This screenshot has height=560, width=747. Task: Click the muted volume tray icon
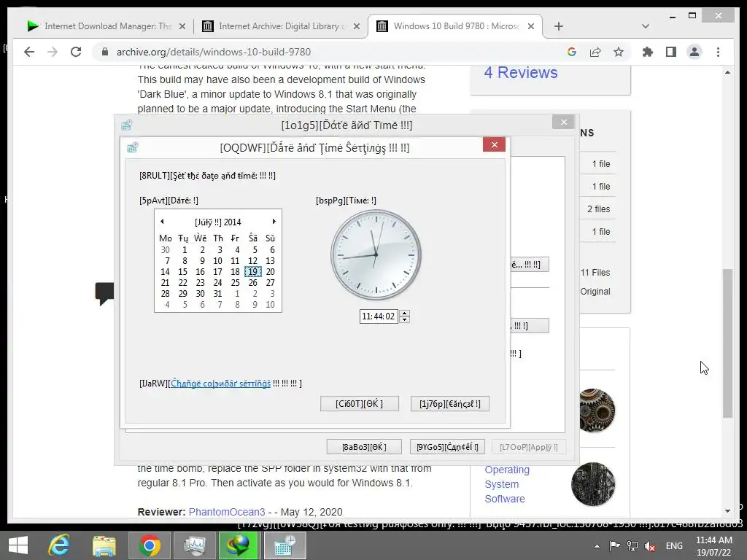650,546
